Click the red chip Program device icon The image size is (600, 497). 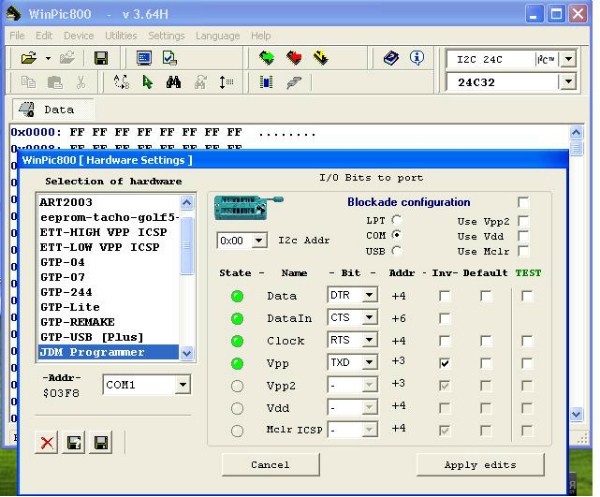tap(294, 58)
